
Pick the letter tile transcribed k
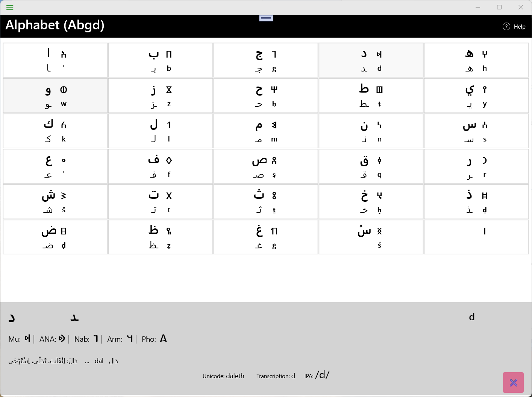[55, 131]
